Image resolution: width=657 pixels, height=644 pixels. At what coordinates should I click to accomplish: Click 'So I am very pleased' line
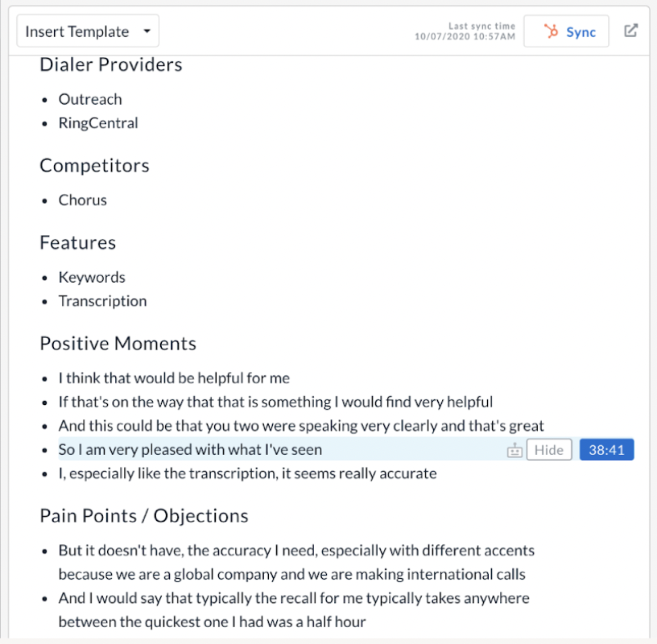coord(190,449)
